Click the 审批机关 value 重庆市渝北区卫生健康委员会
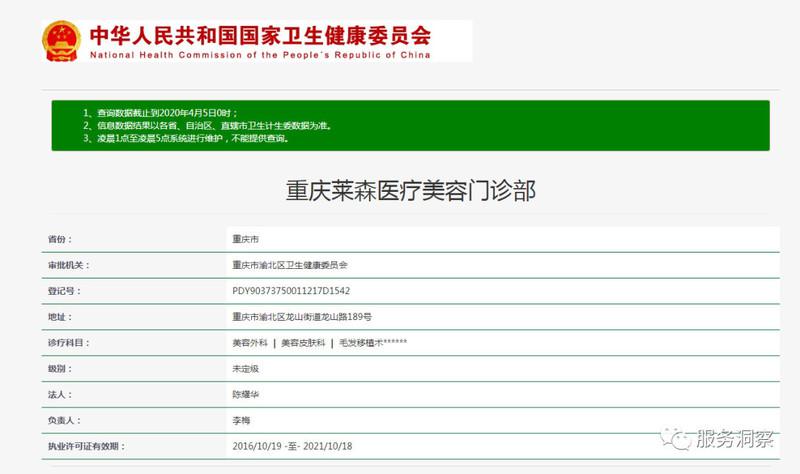 (x=289, y=266)
